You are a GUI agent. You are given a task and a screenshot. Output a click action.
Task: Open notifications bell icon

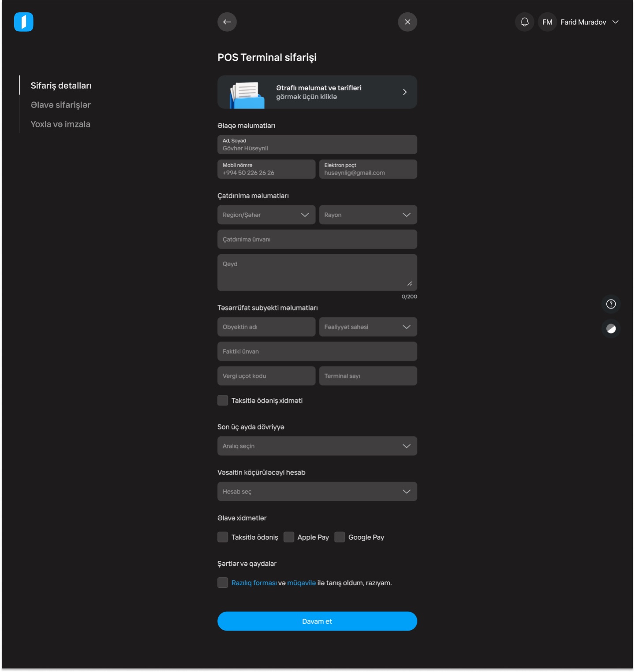coord(525,22)
